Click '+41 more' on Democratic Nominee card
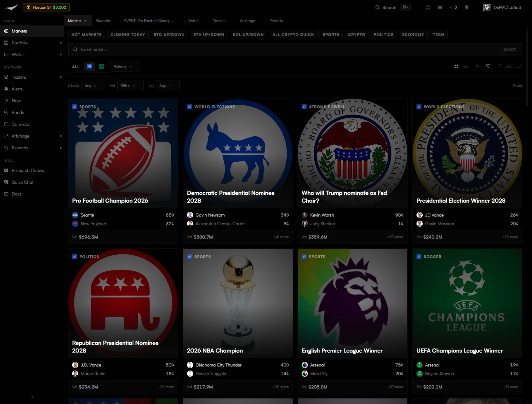 pos(281,237)
